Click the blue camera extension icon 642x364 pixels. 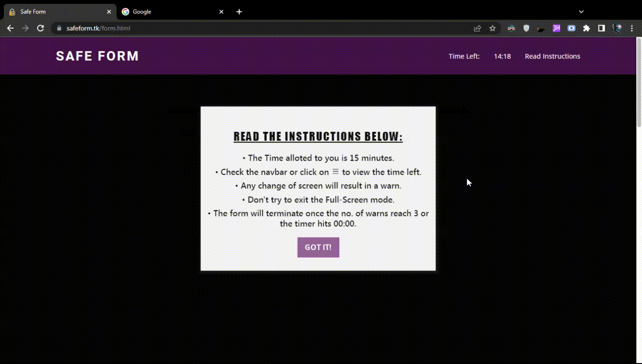(x=571, y=28)
